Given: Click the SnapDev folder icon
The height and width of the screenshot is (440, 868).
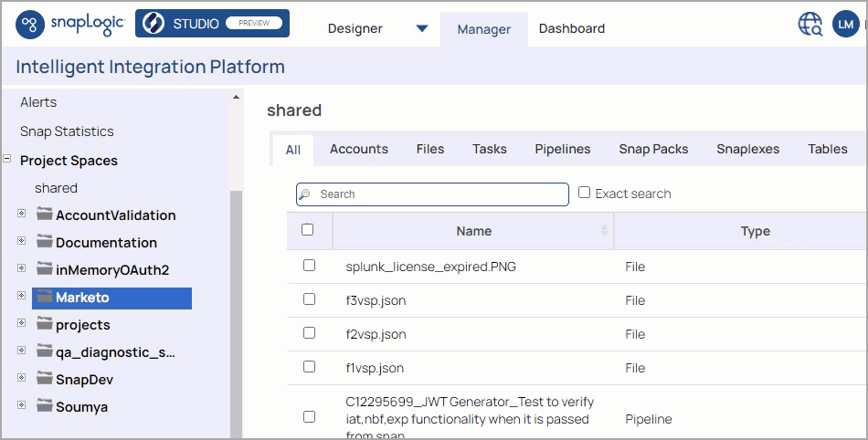Looking at the screenshot, I should point(45,379).
